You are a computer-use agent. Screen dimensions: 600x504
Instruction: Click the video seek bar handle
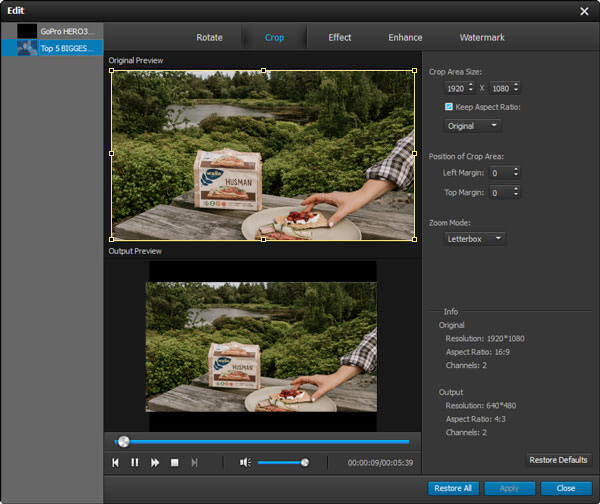[124, 442]
